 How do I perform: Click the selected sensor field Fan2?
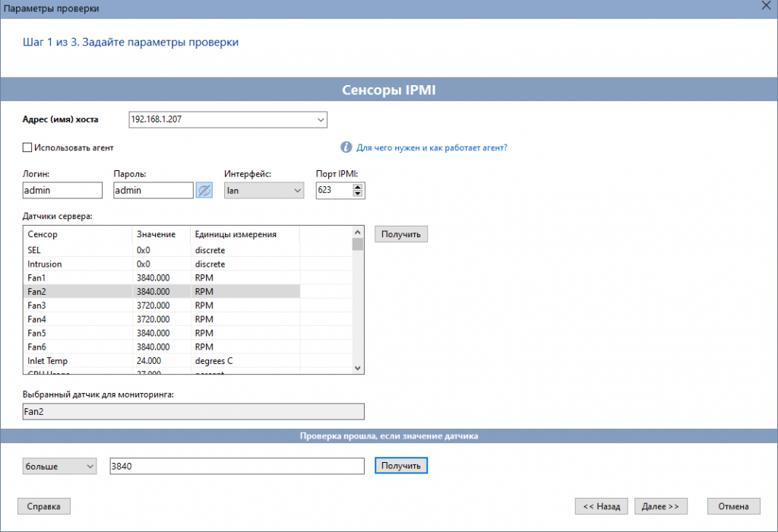click(x=194, y=411)
